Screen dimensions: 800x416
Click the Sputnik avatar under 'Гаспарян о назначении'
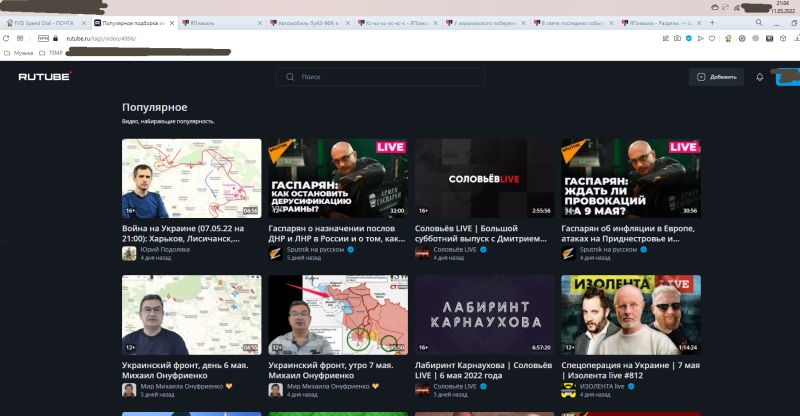point(276,253)
